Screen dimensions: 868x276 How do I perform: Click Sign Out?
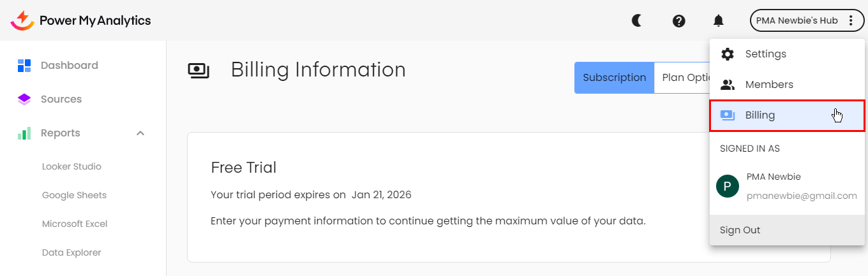pyautogui.click(x=740, y=230)
